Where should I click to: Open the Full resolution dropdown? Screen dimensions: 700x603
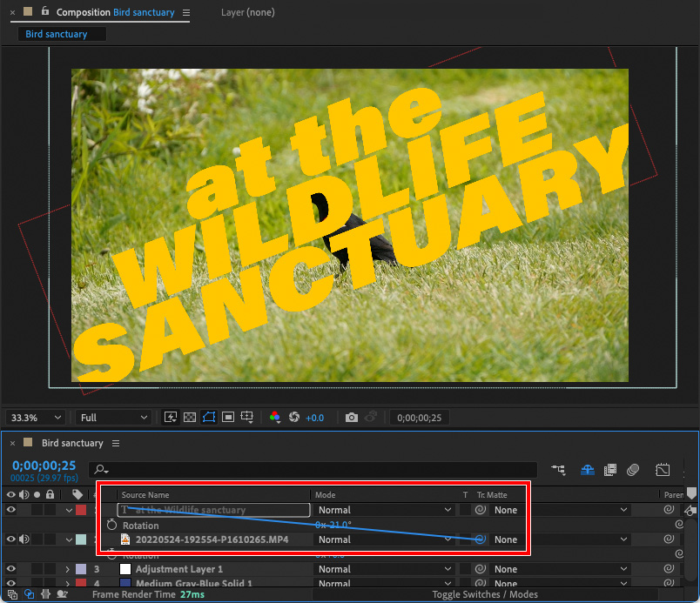point(113,418)
